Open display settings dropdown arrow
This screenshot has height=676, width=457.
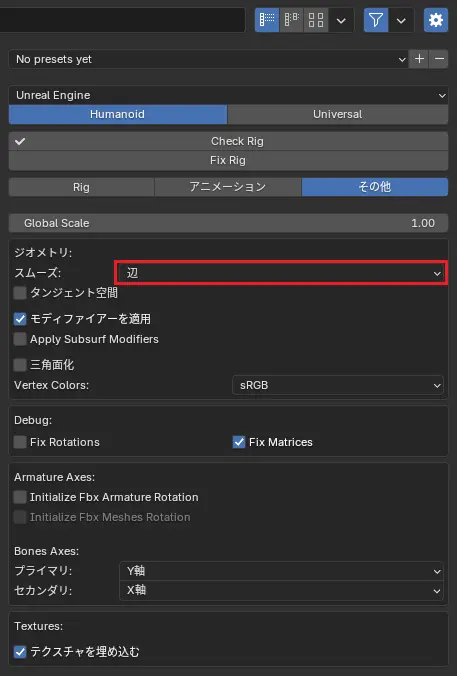(x=341, y=20)
